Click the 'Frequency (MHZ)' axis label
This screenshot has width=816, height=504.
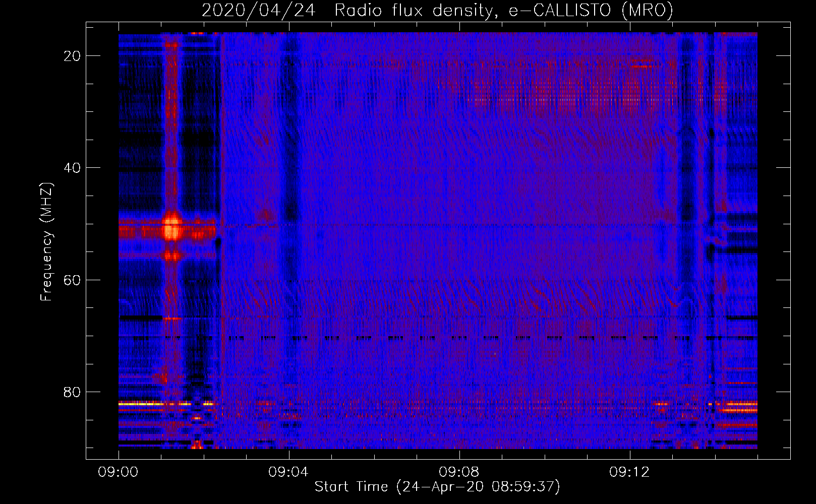click(46, 242)
